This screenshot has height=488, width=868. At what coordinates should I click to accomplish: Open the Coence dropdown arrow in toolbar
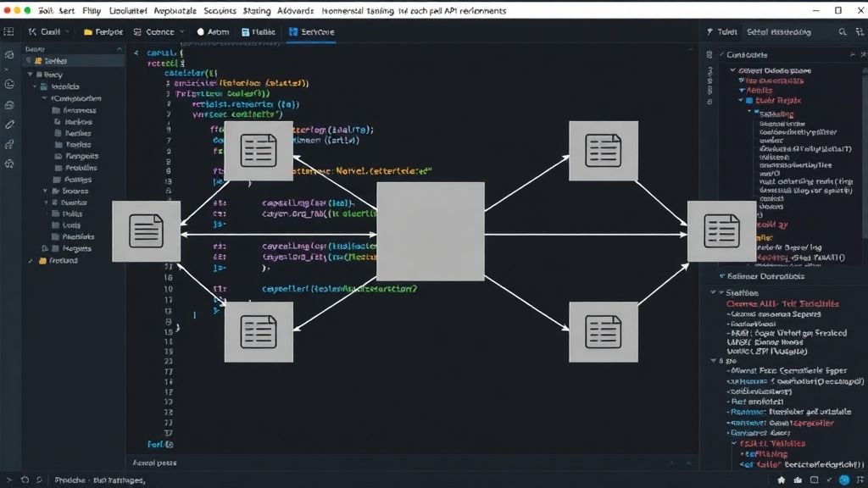pos(181,32)
